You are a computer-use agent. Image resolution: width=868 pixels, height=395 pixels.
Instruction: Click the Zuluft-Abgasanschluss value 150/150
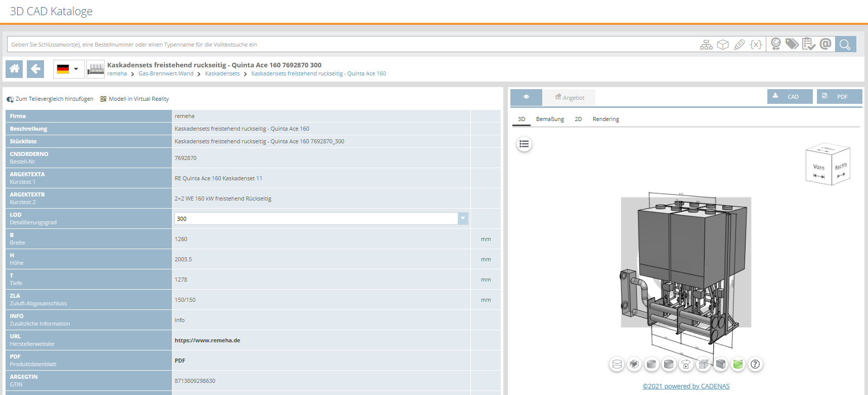coord(185,300)
